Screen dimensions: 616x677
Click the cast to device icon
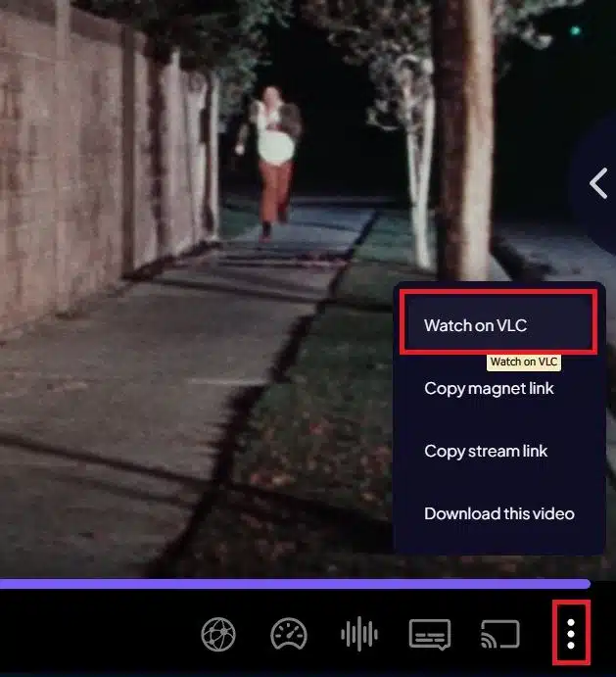(x=499, y=634)
